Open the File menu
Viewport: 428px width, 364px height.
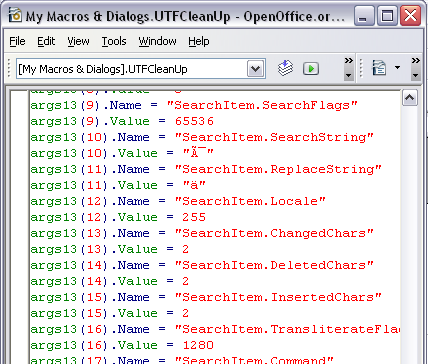click(x=17, y=41)
